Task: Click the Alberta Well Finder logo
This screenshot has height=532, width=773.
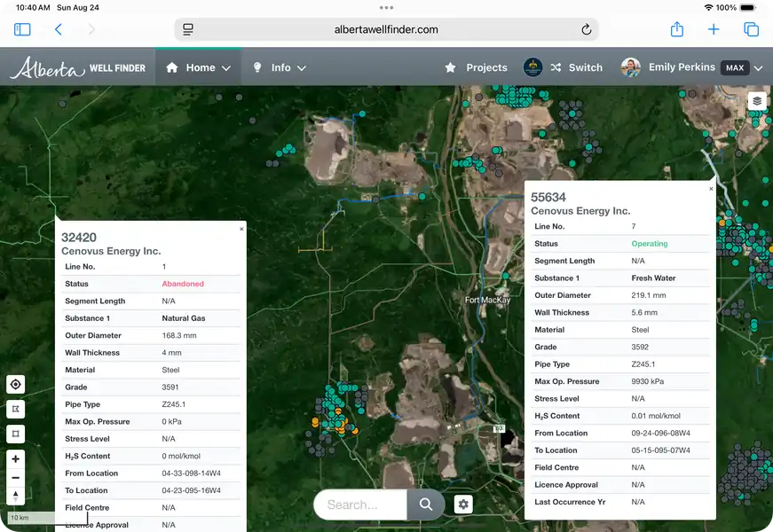Action: pos(78,67)
